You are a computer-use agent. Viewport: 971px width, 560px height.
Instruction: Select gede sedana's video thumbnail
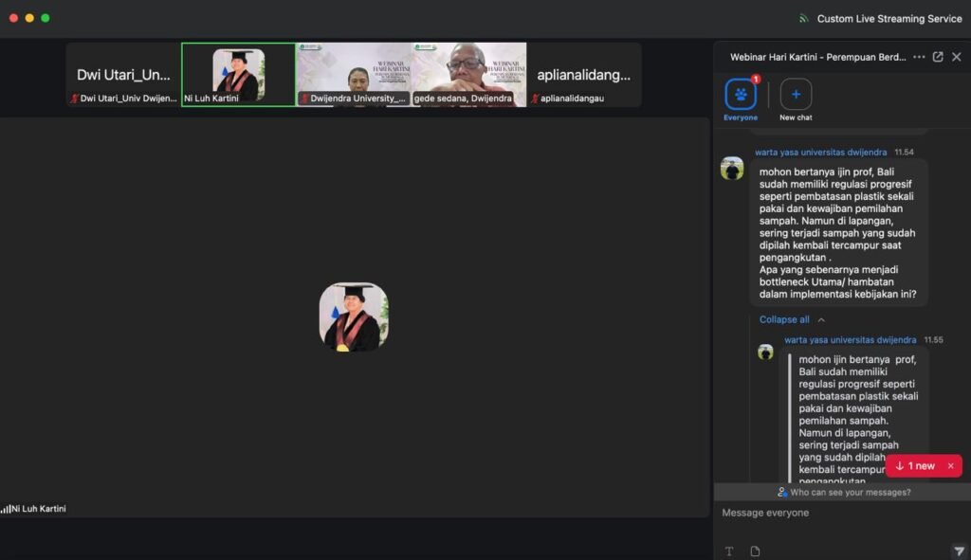coord(469,74)
